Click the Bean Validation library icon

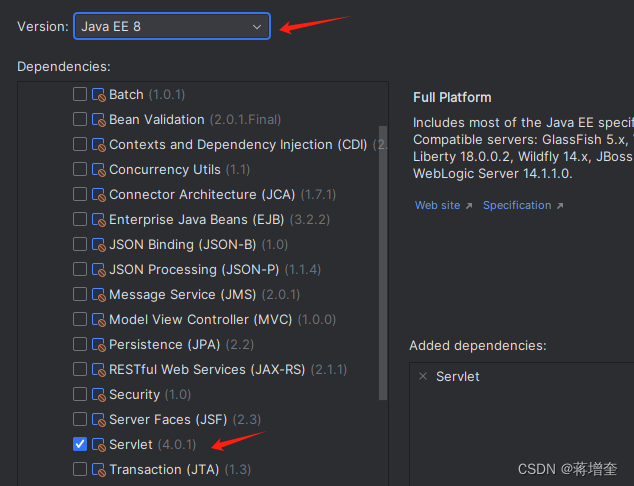coord(99,120)
